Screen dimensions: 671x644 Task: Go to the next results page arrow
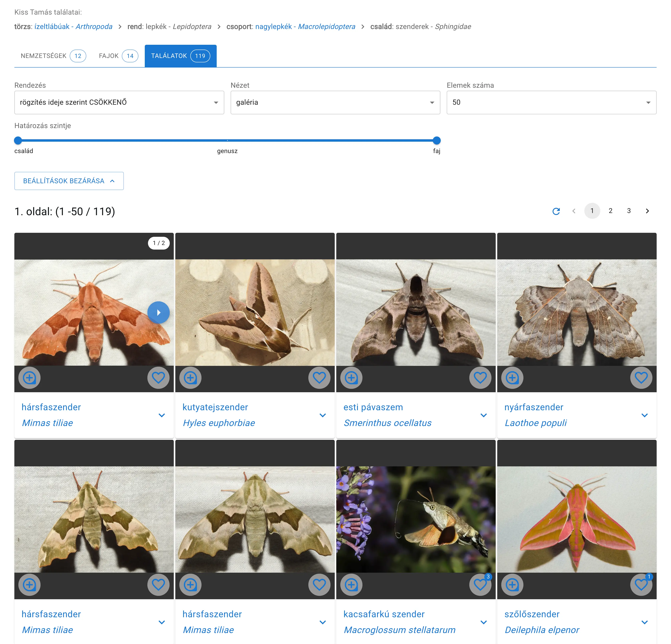647,211
